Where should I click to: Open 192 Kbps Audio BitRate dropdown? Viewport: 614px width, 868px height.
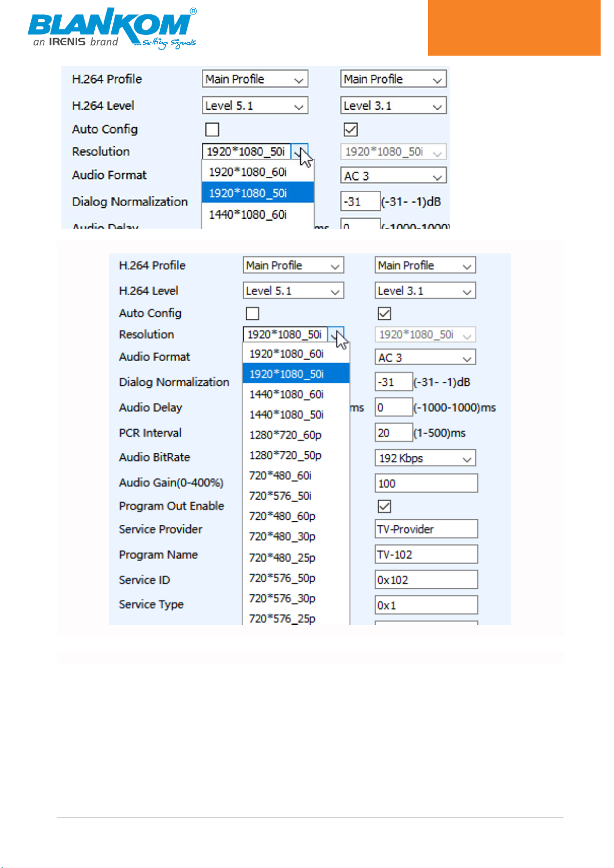pos(425,458)
